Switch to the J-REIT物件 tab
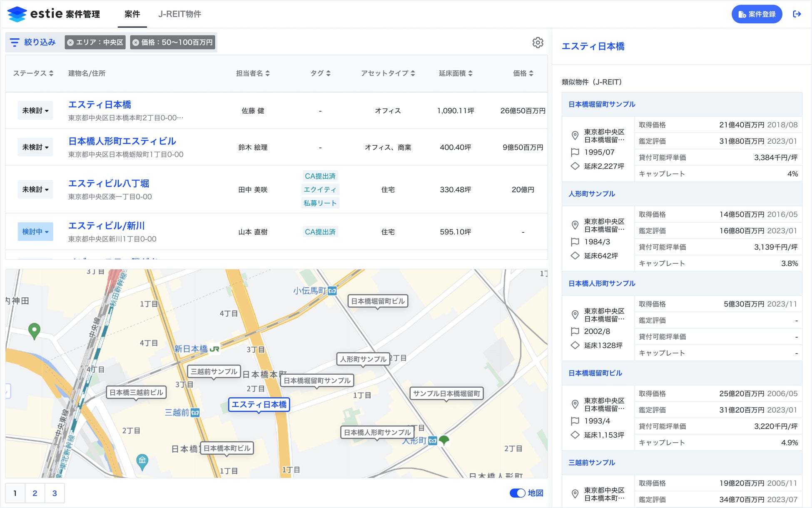 [179, 14]
